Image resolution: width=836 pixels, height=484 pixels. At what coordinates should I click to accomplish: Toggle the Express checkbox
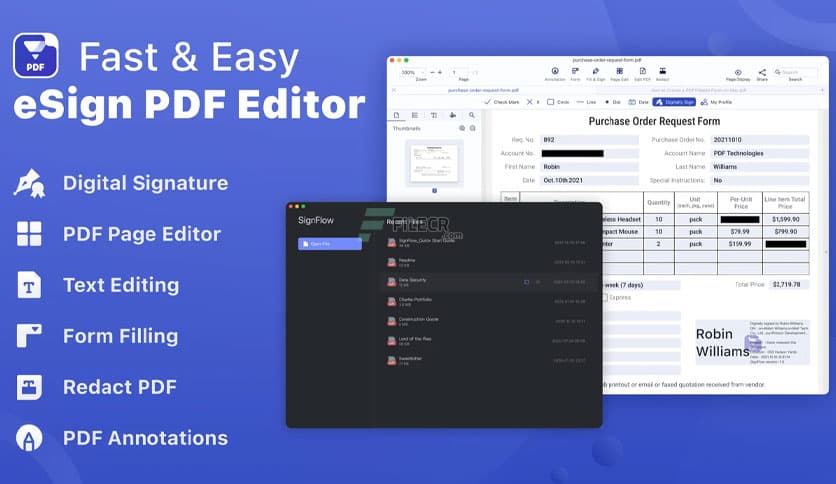(605, 297)
